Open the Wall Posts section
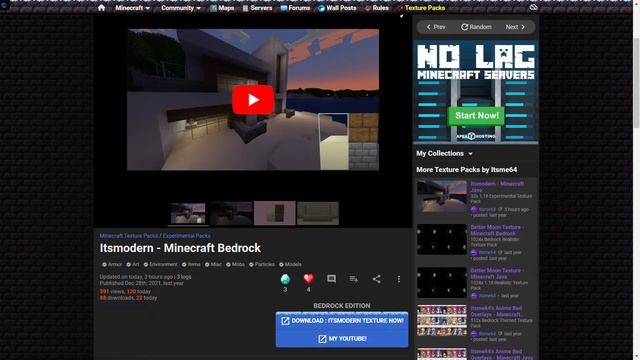Viewport: 640px width, 360px height. pyautogui.click(x=337, y=8)
